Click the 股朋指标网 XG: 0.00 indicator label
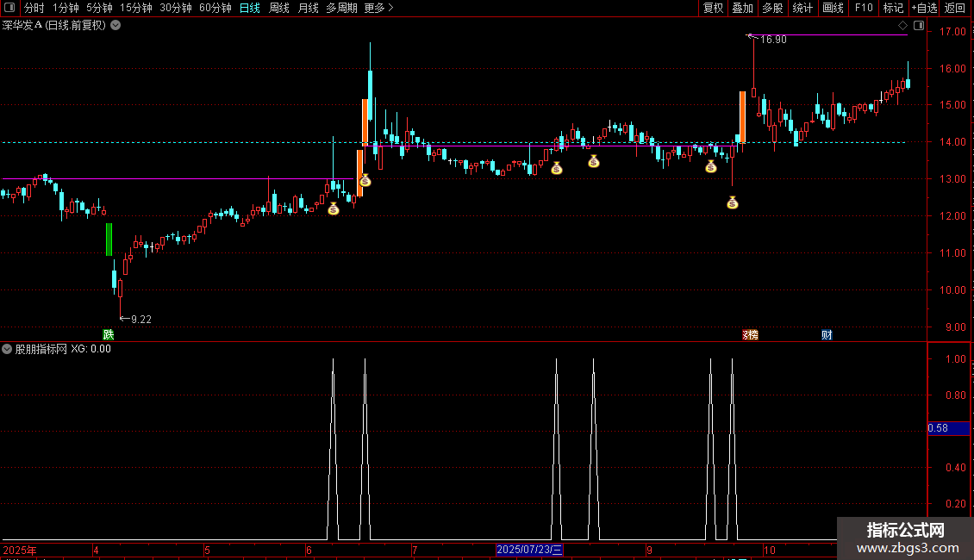The height and width of the screenshot is (560, 974). (63, 349)
